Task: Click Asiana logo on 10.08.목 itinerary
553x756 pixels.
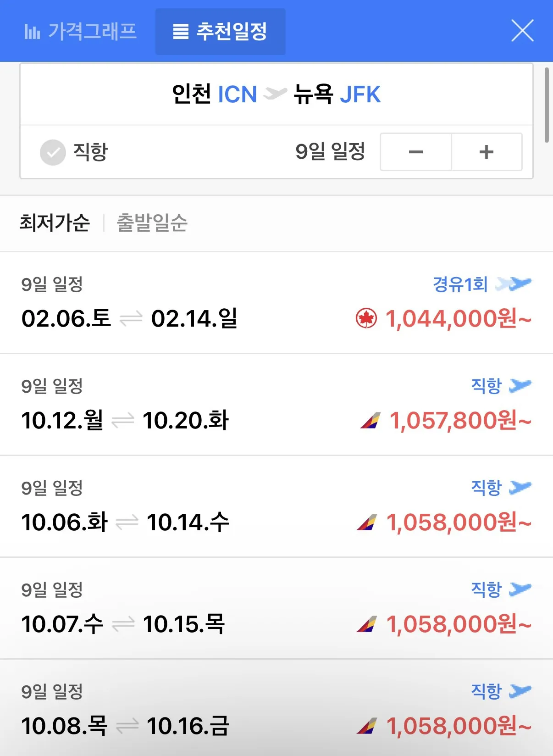Action: [367, 726]
